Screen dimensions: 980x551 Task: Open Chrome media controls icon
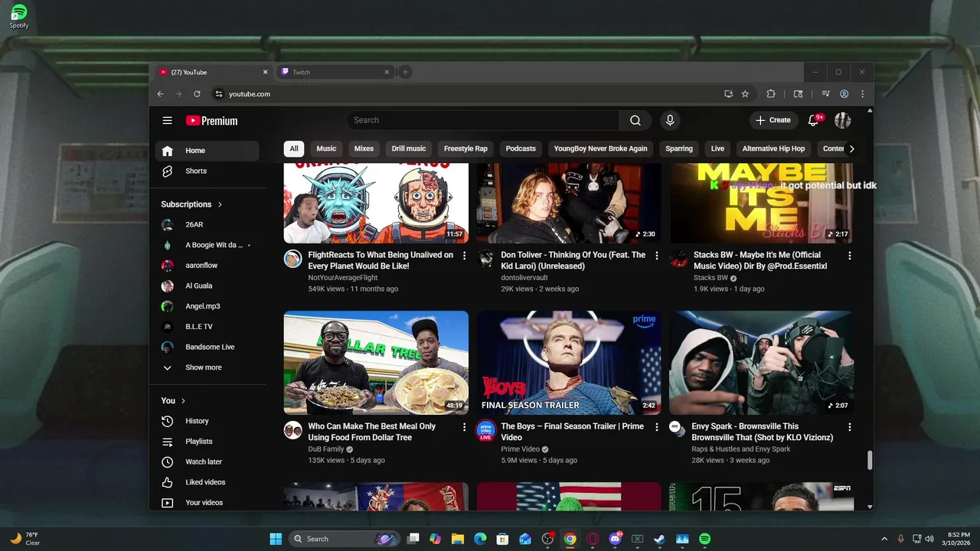[825, 94]
